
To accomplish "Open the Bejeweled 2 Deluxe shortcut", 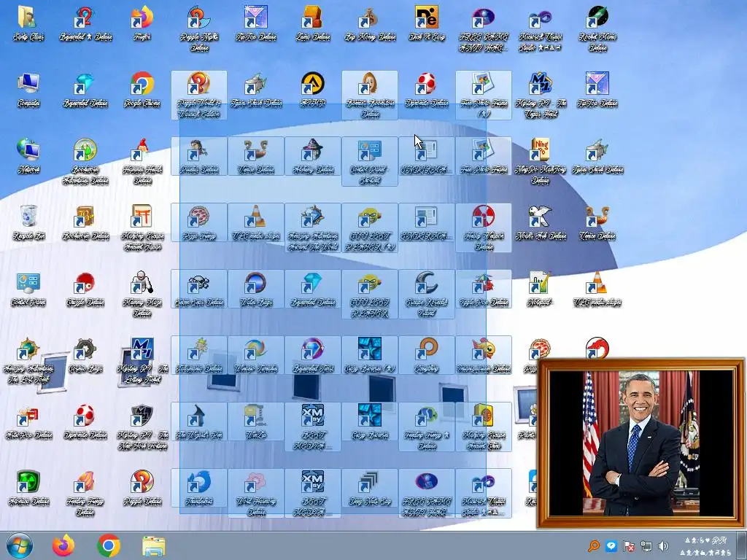I will (85, 24).
